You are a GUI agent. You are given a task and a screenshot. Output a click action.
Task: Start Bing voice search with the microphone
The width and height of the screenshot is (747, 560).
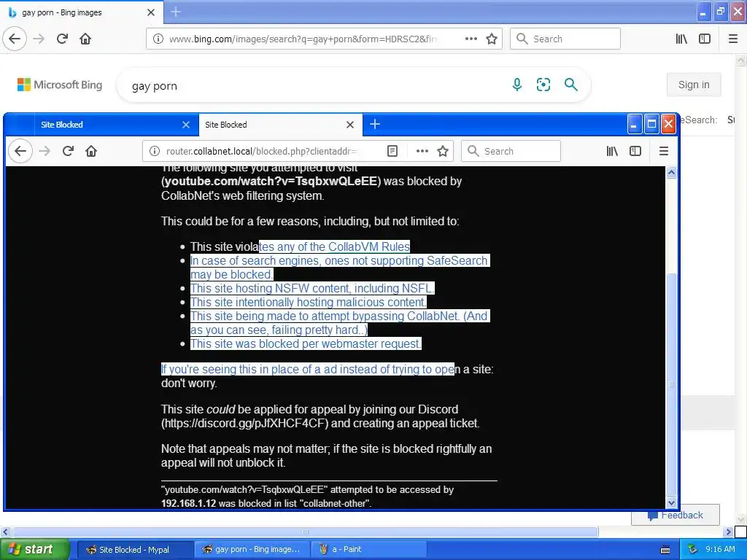pos(517,85)
